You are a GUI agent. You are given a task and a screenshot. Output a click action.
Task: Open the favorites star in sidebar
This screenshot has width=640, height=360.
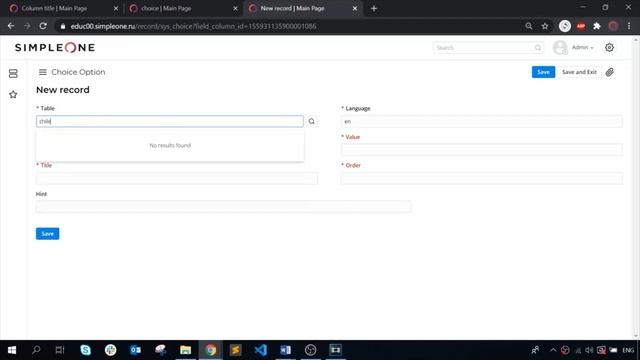click(13, 95)
